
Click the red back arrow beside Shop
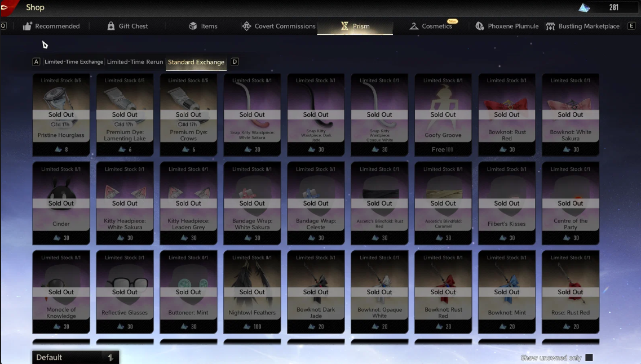point(7,7)
